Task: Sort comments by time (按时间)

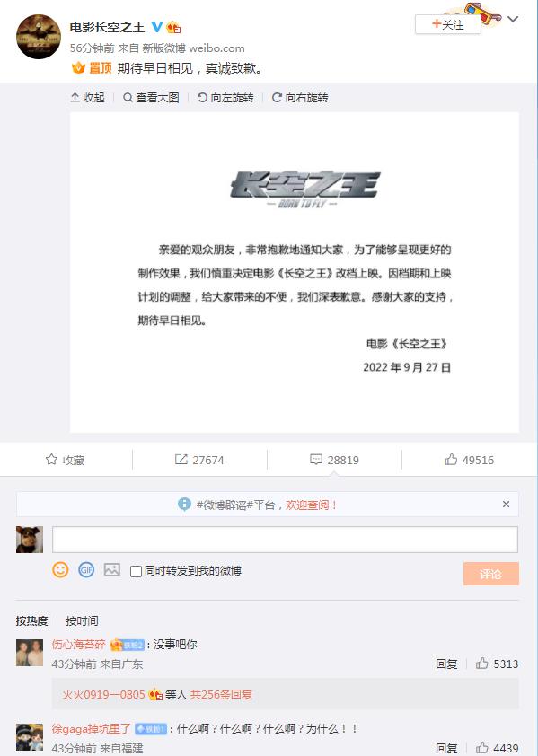Action: (82, 620)
